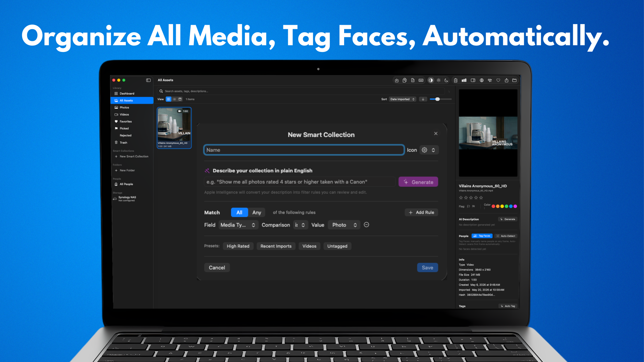Select All Assets in the sidebar
644x362 pixels.
coord(132,101)
